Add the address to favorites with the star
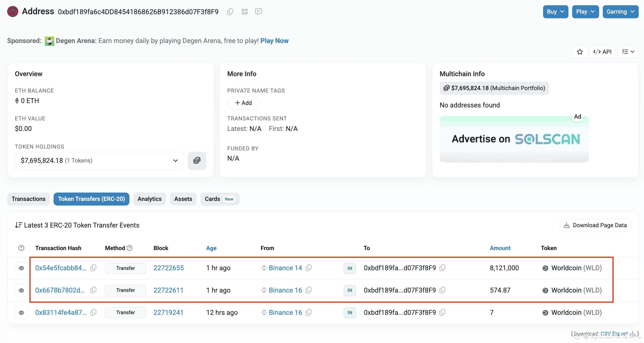 click(580, 52)
